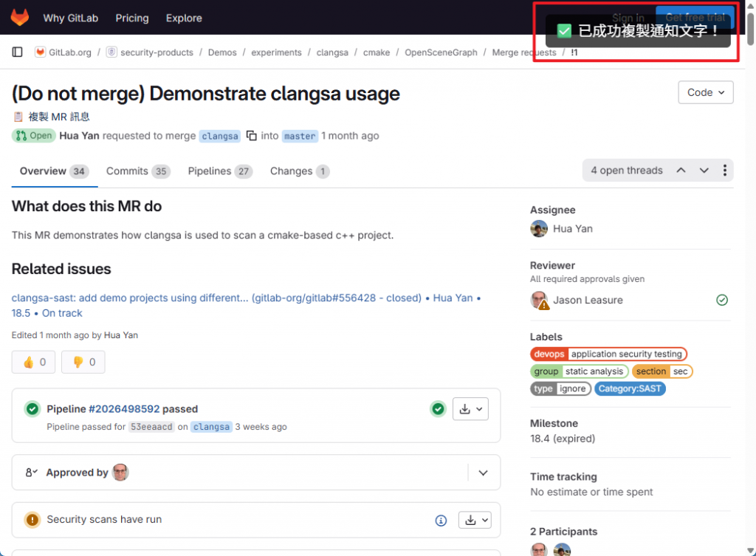
Task: Open the 18.4 (expired) milestone link
Action: coord(563,439)
